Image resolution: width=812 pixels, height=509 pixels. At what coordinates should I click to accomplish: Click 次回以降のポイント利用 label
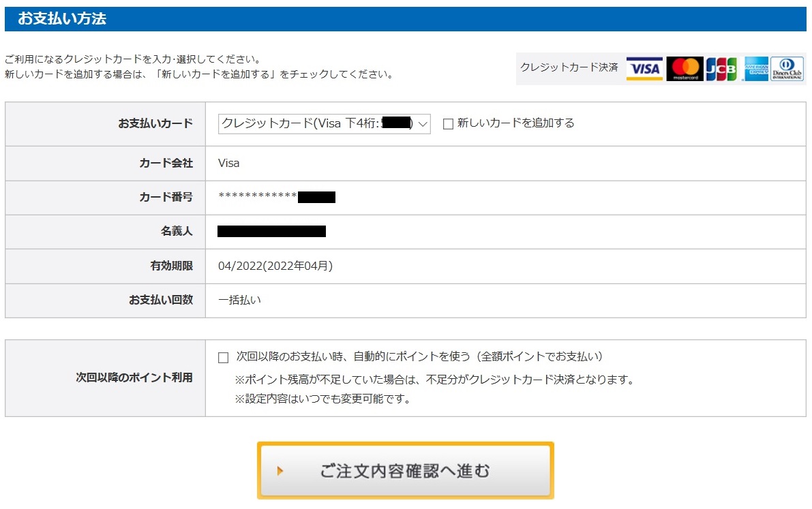134,377
